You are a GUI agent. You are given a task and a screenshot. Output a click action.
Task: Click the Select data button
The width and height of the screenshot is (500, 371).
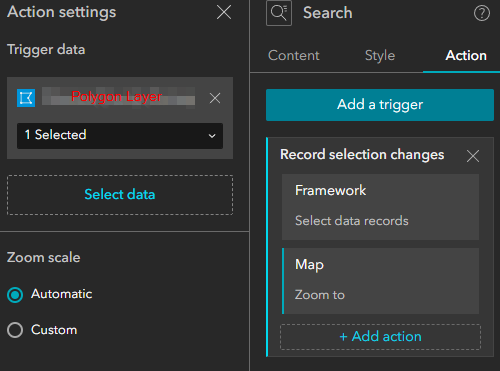click(120, 195)
